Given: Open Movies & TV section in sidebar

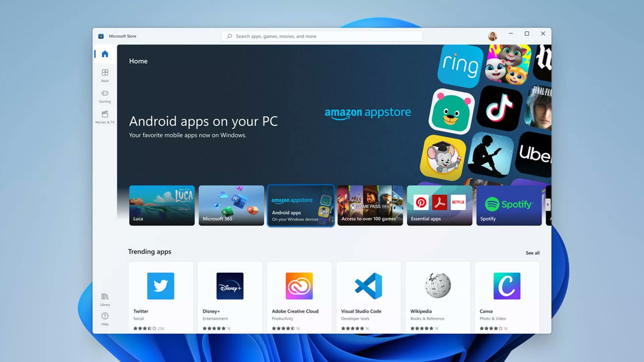Looking at the screenshot, I should (105, 117).
